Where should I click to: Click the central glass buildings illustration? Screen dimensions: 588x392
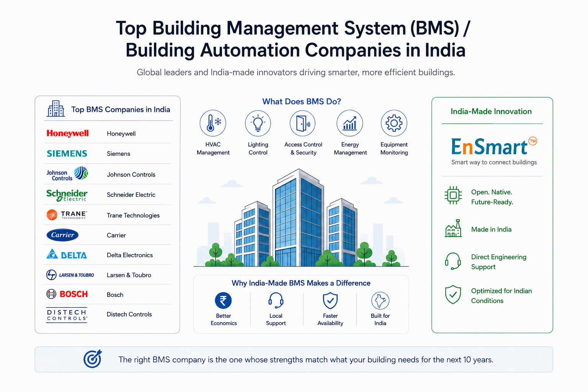click(x=301, y=218)
